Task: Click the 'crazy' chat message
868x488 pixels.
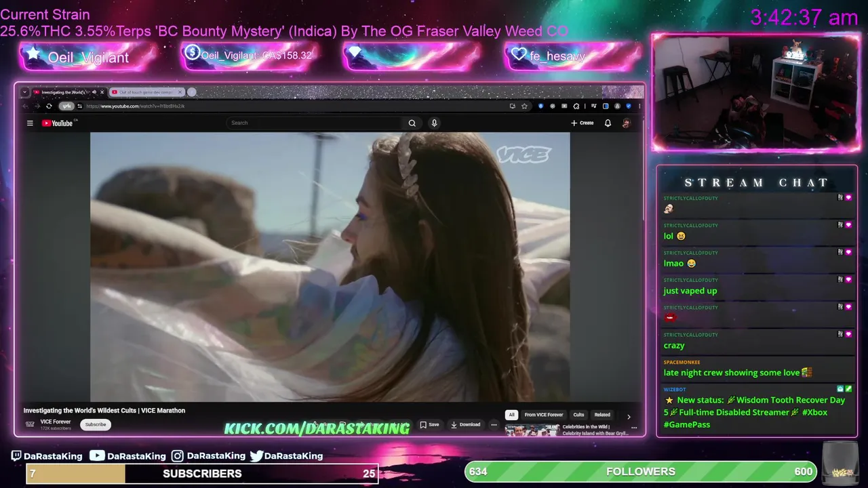Action: (674, 345)
